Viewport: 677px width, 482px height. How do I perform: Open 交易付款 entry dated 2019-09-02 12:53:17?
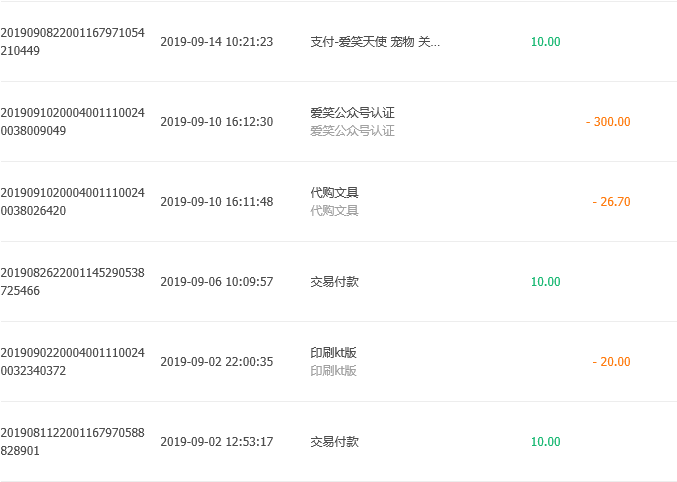[335, 441]
